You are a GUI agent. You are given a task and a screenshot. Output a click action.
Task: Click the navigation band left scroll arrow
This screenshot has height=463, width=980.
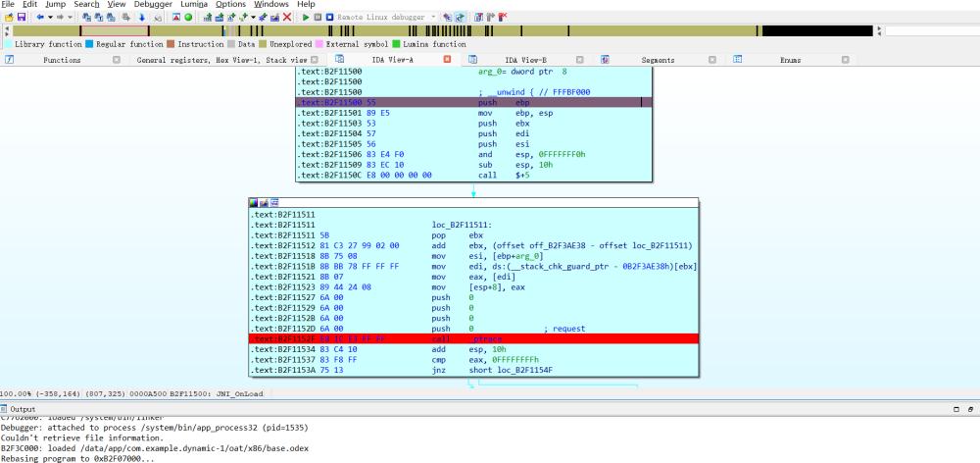coord(7,30)
